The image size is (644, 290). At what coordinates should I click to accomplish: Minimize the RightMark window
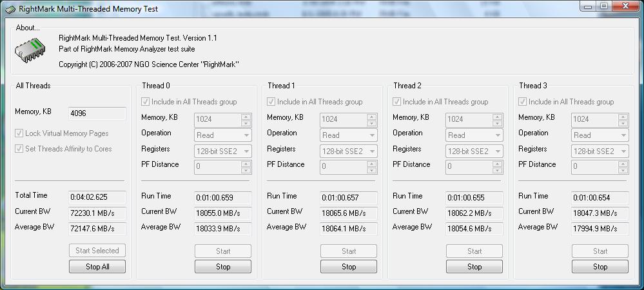click(589, 6)
